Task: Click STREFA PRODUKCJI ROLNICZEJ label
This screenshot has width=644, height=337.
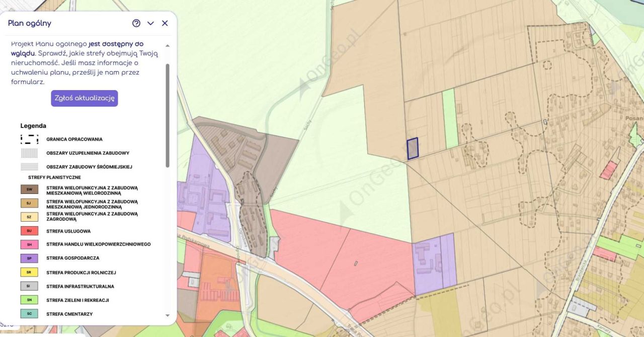Action: 81,273
